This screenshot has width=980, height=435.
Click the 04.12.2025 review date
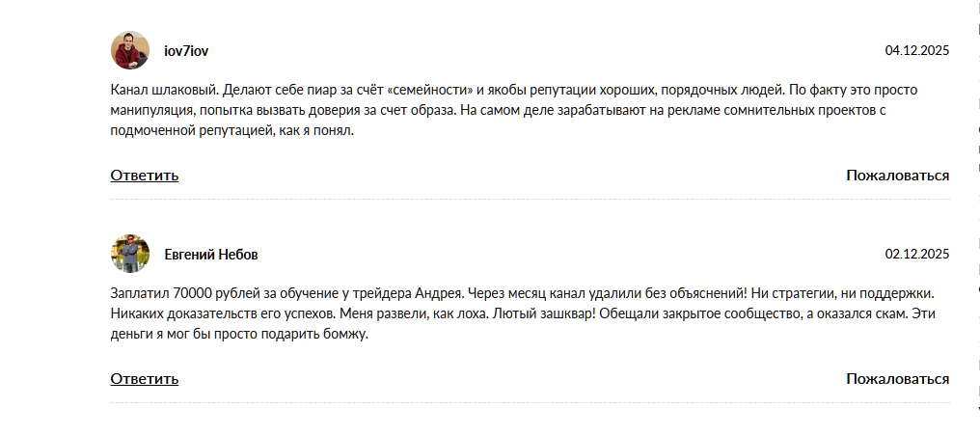pos(917,50)
